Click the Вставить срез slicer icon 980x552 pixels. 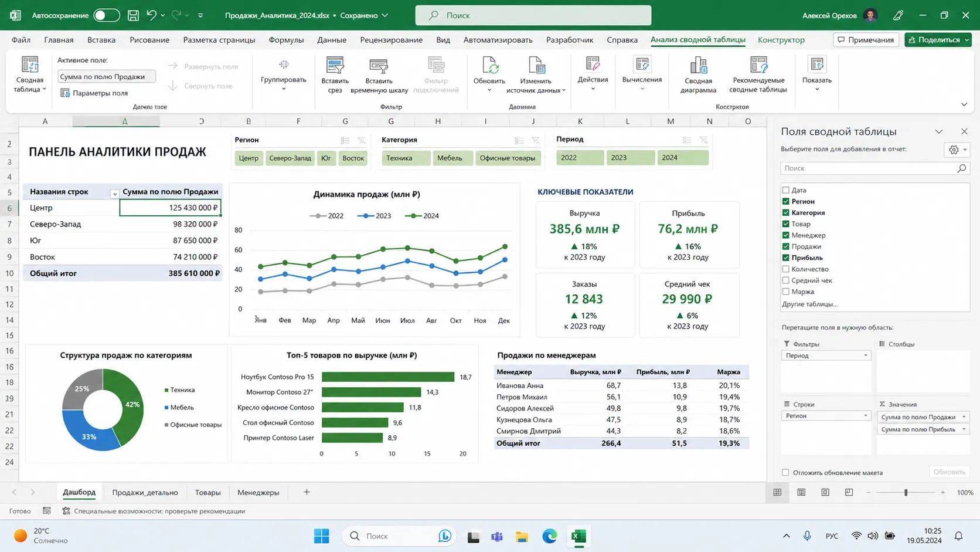pyautogui.click(x=335, y=65)
